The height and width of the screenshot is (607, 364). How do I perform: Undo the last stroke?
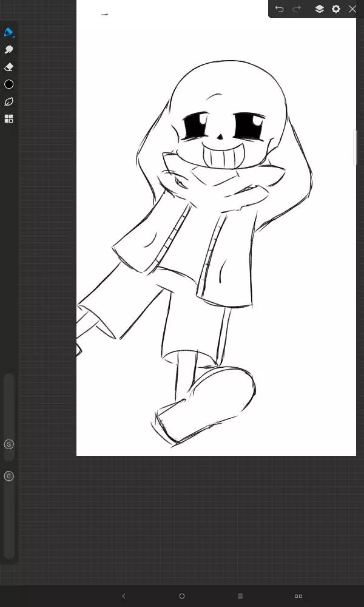pos(279,9)
